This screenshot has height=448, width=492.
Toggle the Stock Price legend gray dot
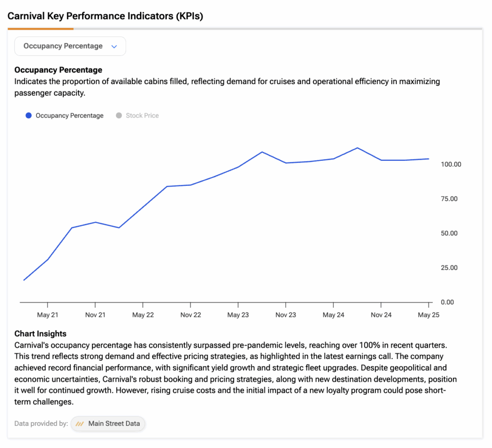[x=119, y=115]
